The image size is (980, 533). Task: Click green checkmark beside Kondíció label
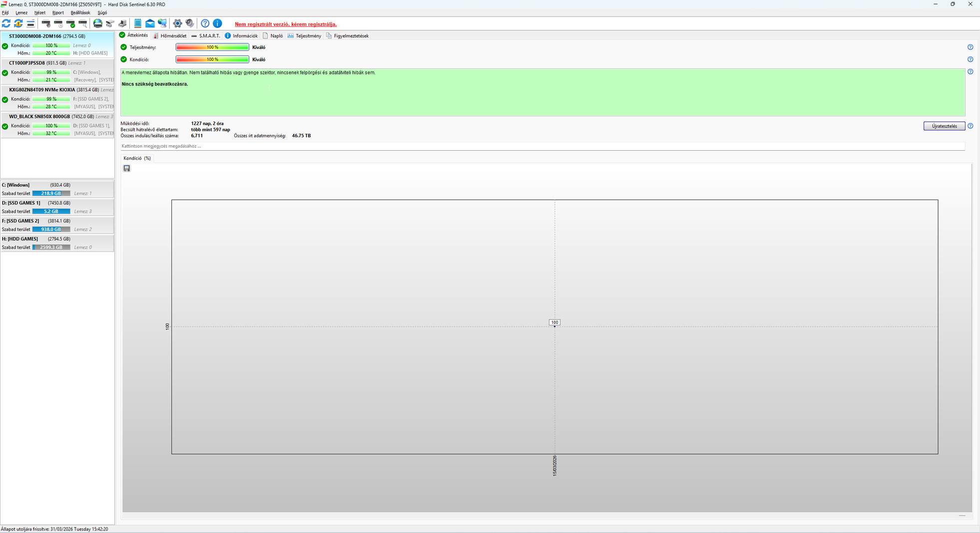pos(124,59)
